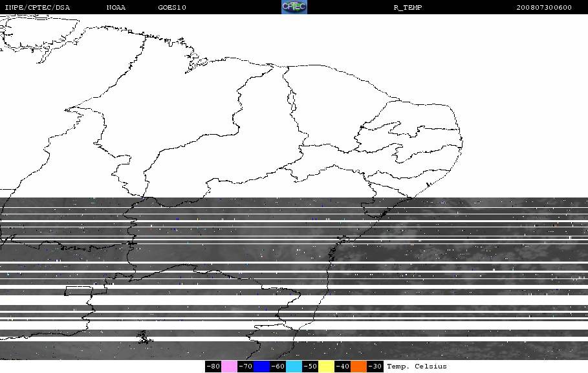Select the GOES10 satellite label
The image size is (588, 373).
pos(172,8)
